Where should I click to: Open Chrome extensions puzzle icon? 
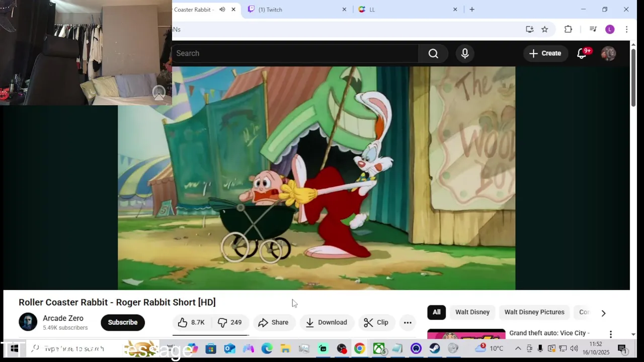click(x=568, y=29)
